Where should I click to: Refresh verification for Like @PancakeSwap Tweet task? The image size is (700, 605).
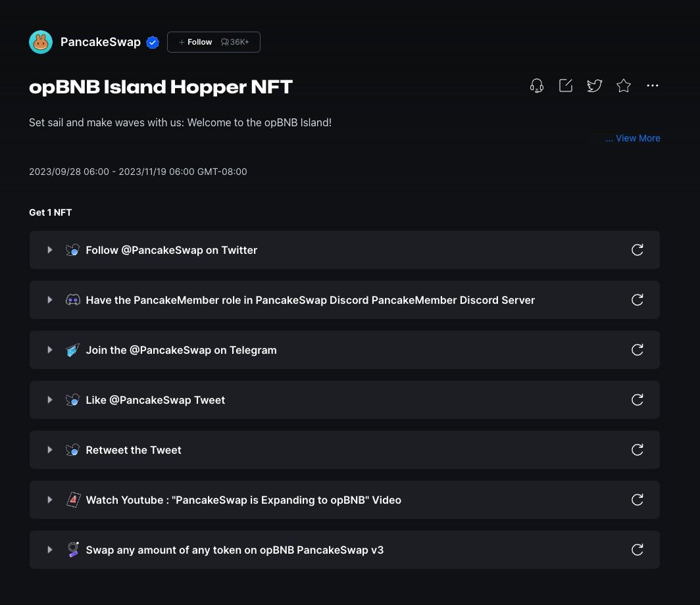click(x=637, y=400)
